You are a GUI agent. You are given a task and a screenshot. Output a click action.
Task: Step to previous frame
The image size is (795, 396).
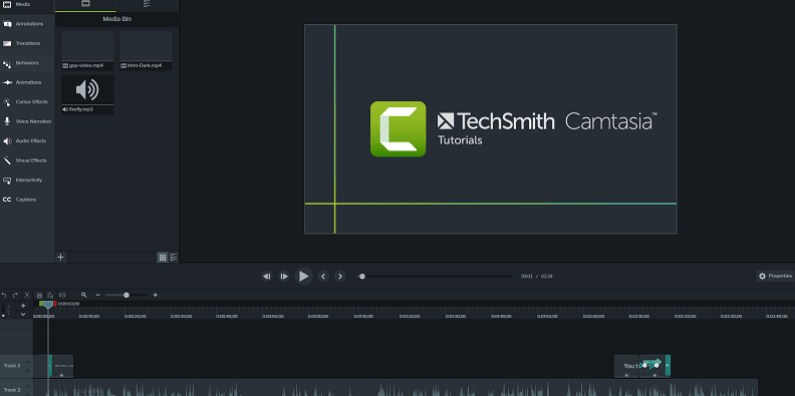coord(267,276)
